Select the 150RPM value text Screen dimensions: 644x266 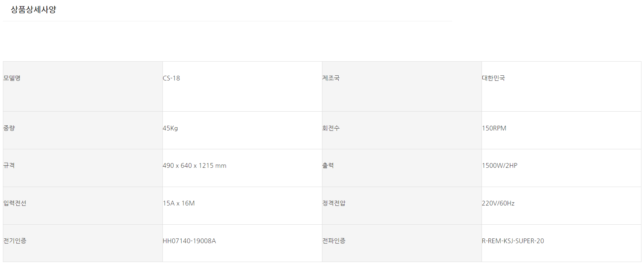point(494,128)
